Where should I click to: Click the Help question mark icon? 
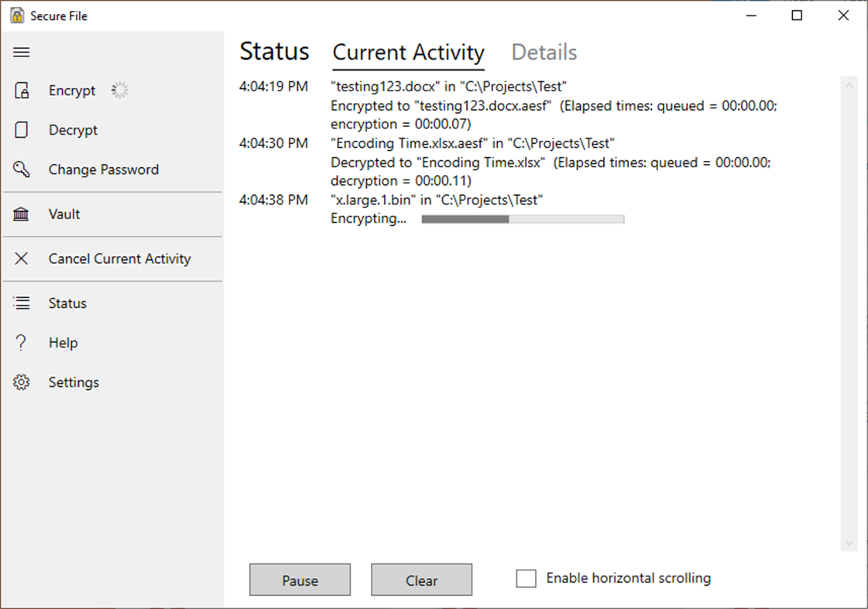coord(21,343)
